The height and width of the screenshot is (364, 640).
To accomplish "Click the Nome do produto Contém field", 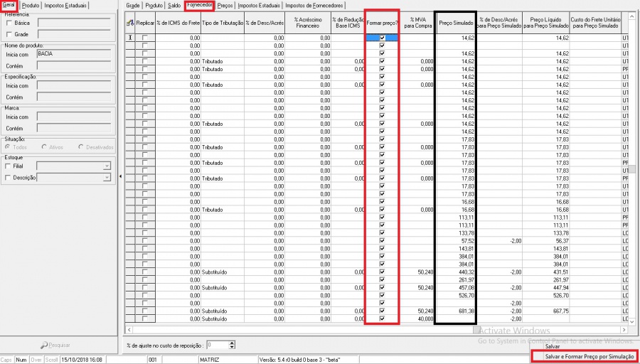I will click(x=76, y=65).
